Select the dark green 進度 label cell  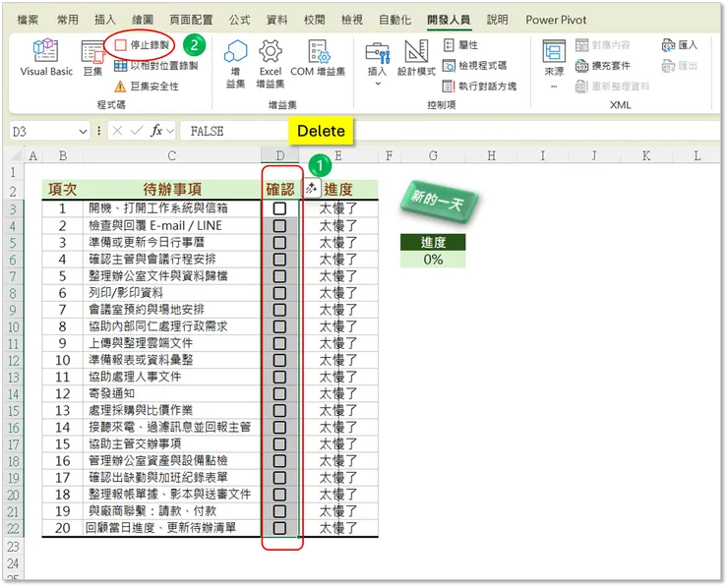pos(433,242)
